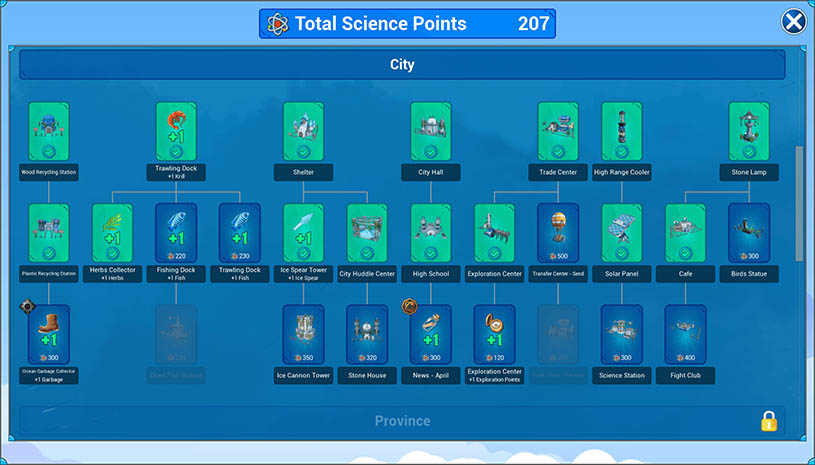Click the Fishing Dock card costing 220
The image size is (815, 465).
pos(176,233)
